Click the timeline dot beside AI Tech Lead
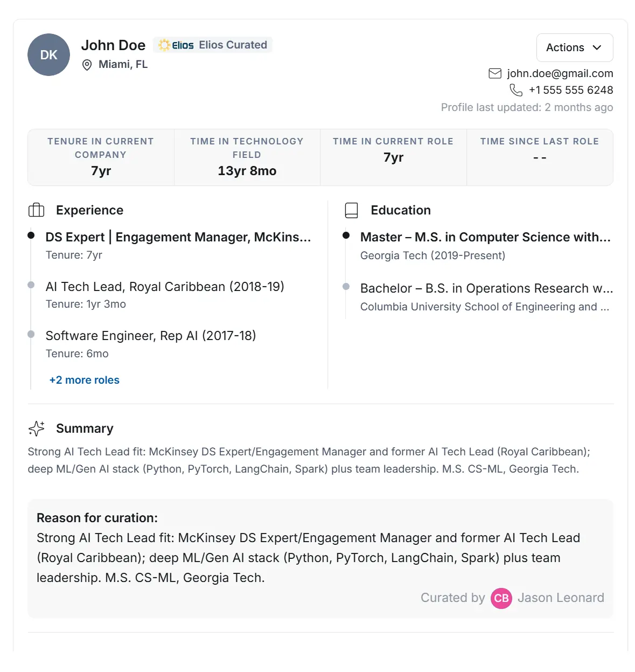 pyautogui.click(x=31, y=285)
